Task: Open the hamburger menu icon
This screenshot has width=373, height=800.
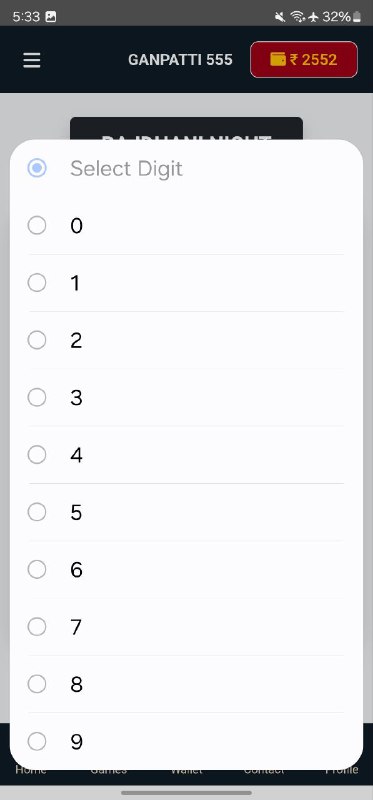Action: coord(32,60)
